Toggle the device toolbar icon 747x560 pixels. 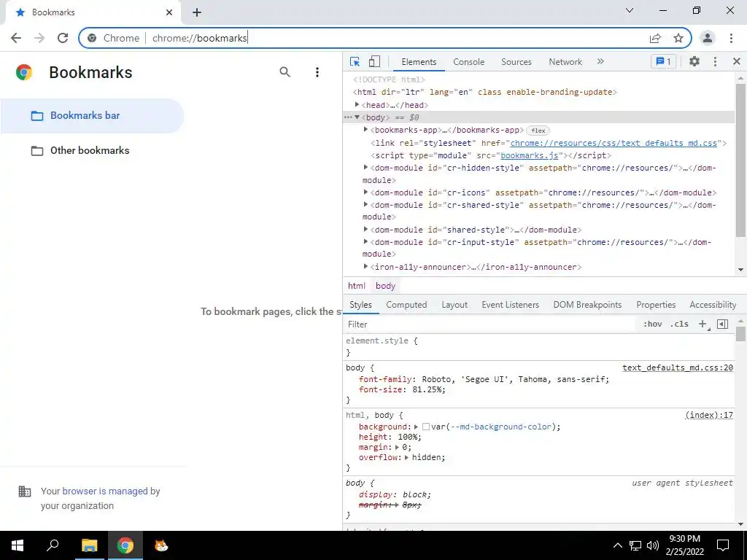(x=374, y=61)
